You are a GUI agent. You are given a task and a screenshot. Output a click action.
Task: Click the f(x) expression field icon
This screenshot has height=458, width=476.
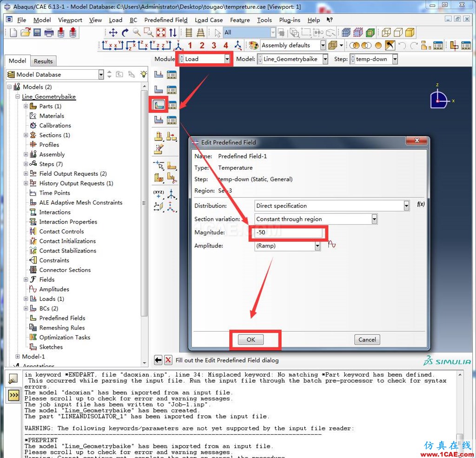(x=421, y=204)
